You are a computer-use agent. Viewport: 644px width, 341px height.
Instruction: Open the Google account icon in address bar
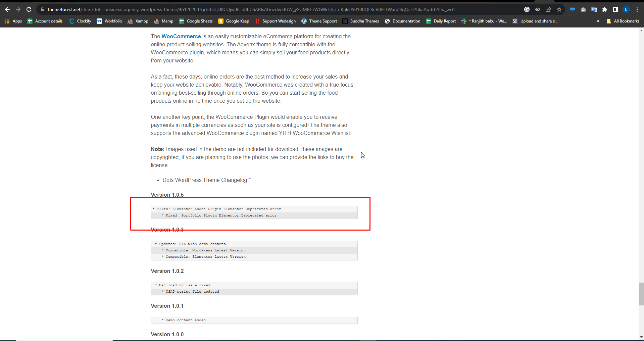[527, 9]
